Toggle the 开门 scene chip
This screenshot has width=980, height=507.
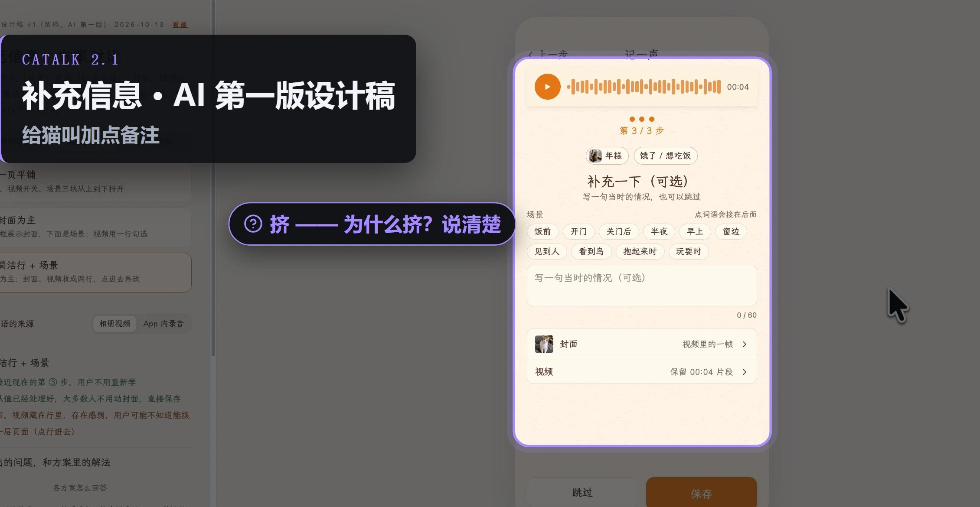coord(578,231)
